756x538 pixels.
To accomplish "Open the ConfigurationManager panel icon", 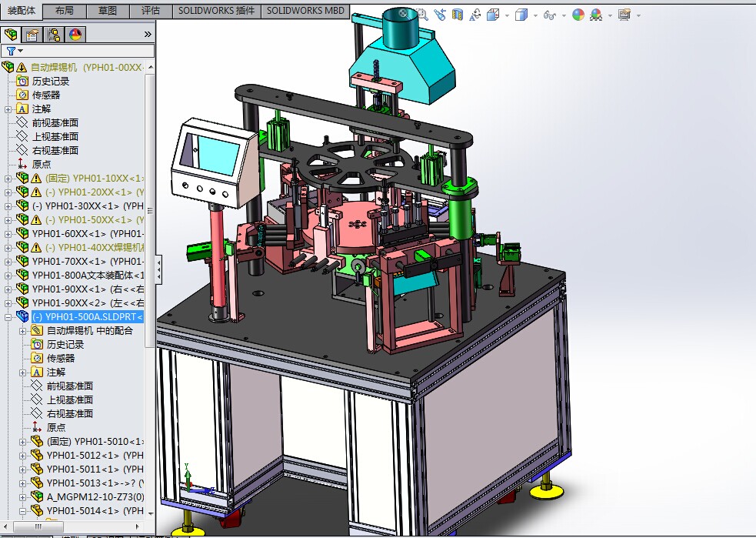I will [x=54, y=34].
